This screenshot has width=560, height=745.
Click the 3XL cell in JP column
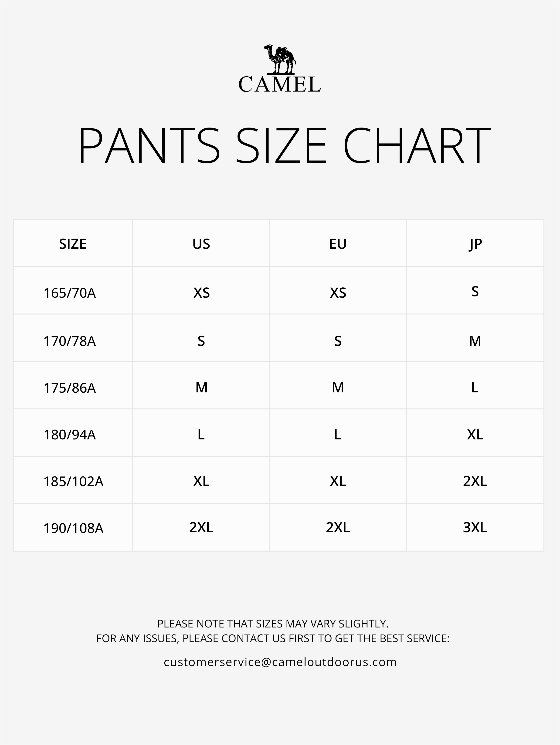click(x=475, y=527)
